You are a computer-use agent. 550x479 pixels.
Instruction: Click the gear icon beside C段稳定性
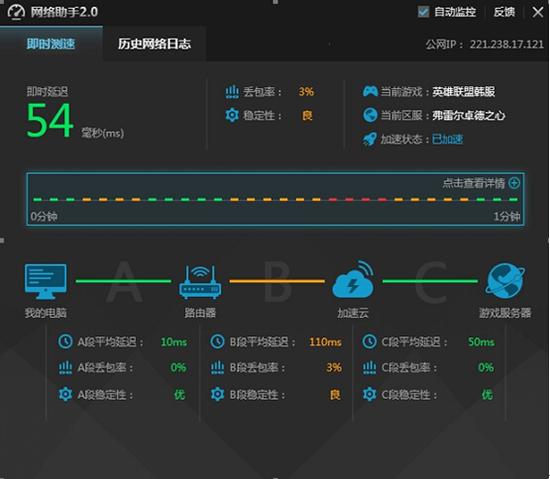coord(369,394)
